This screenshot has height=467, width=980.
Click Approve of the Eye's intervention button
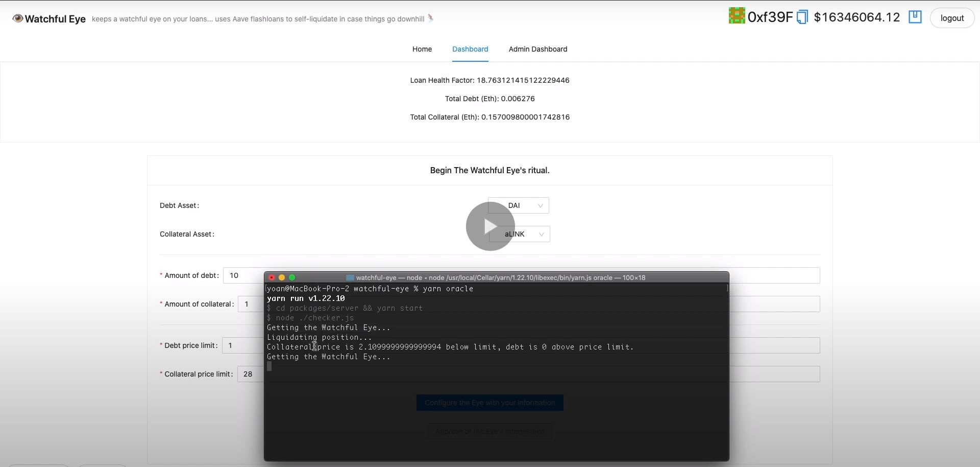(x=490, y=431)
